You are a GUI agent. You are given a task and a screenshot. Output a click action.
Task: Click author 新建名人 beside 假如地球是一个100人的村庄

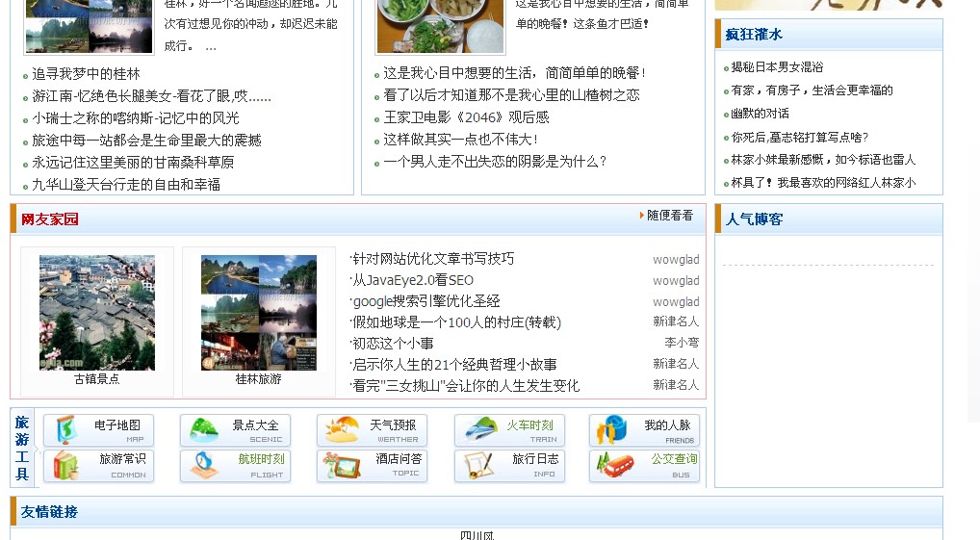click(x=676, y=321)
